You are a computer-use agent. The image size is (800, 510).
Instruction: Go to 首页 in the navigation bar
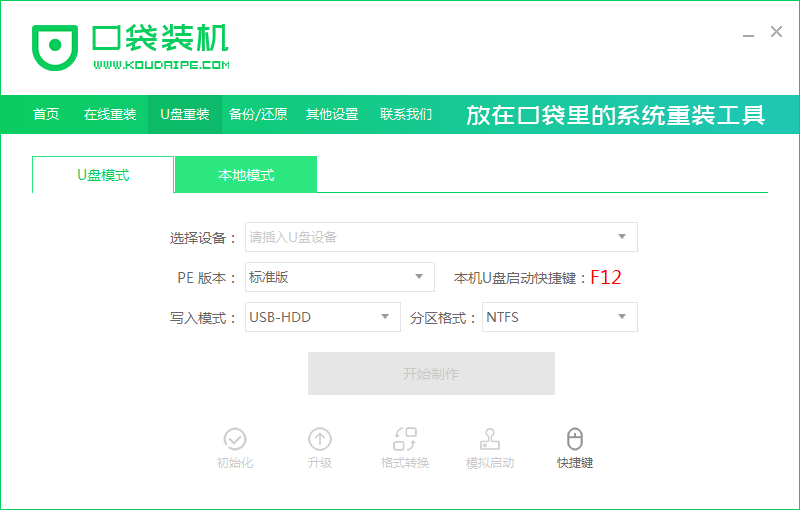46,114
